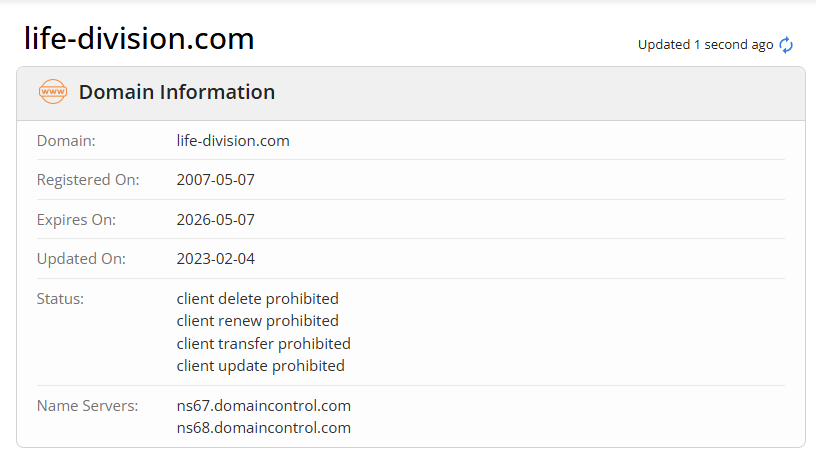Click name server ns68.domaincontrol.com

263,428
